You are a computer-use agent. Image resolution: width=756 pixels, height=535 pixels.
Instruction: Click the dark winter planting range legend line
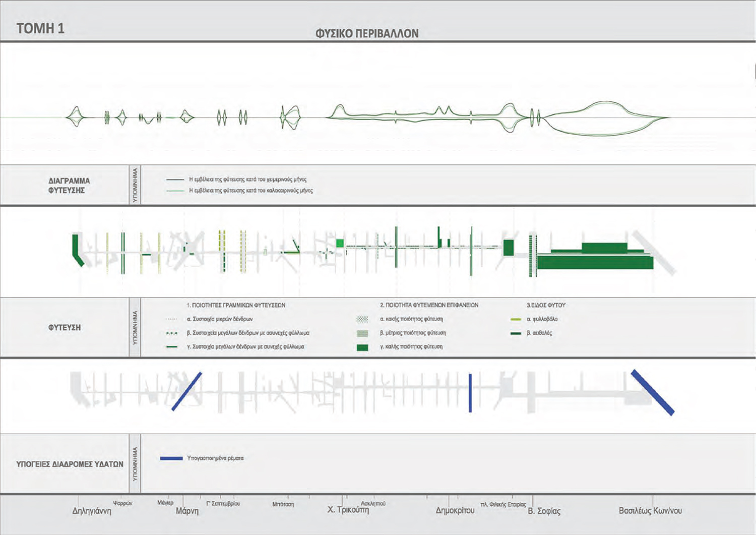pos(175,180)
